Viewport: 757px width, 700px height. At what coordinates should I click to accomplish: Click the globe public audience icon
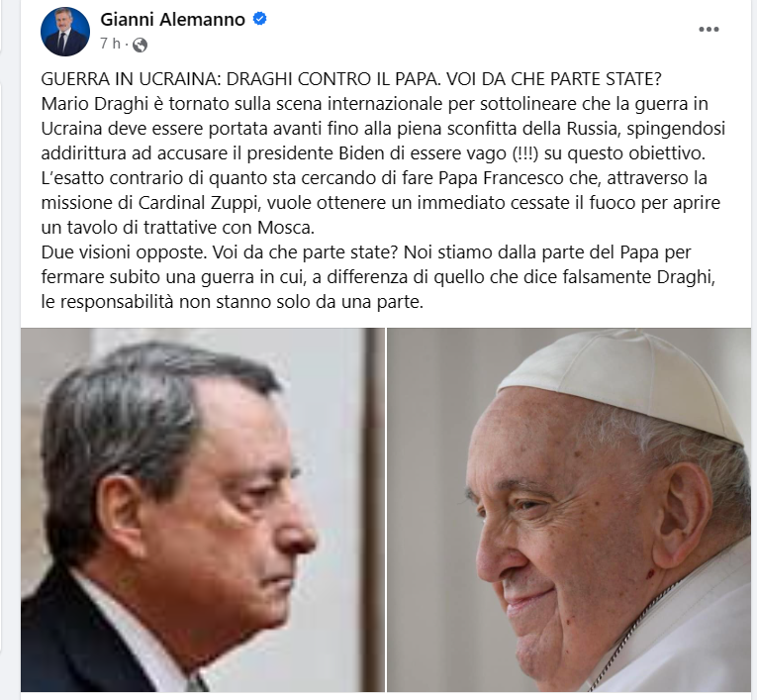tap(140, 45)
